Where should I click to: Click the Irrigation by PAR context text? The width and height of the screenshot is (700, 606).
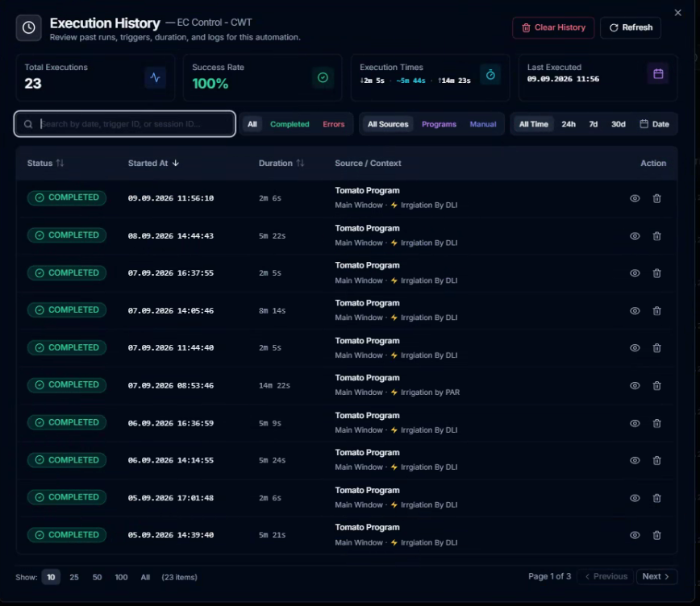[x=430, y=392]
